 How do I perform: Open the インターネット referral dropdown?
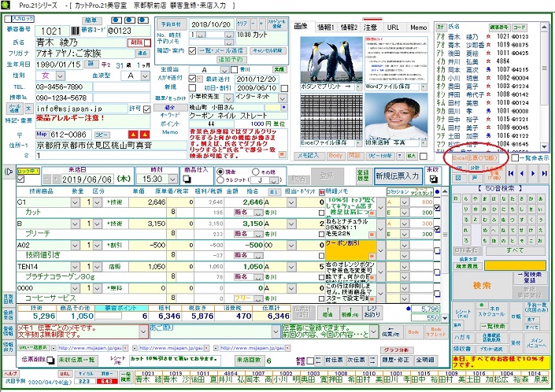coord(283,98)
